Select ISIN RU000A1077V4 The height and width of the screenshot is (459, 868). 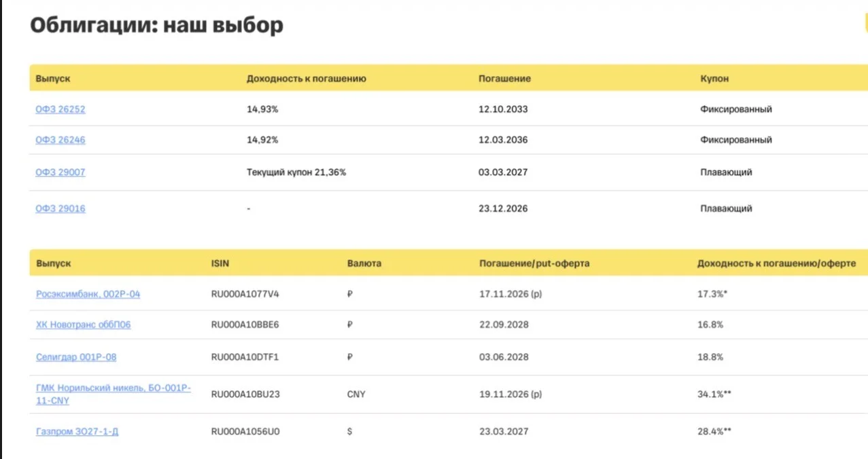[245, 294]
